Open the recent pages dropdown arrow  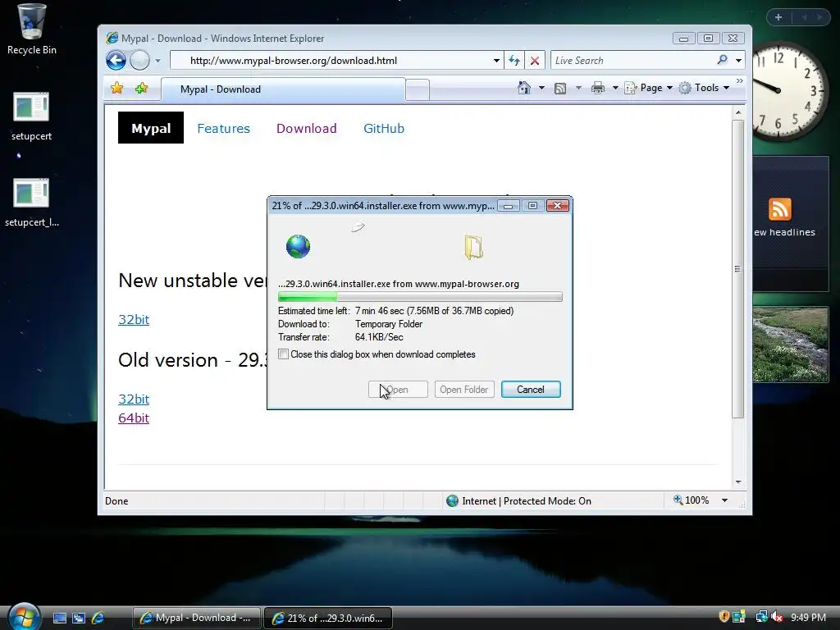[x=157, y=61]
